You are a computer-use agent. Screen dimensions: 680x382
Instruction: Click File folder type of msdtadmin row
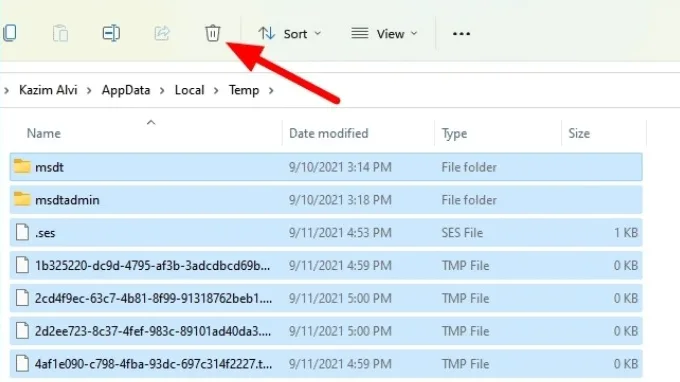click(469, 200)
